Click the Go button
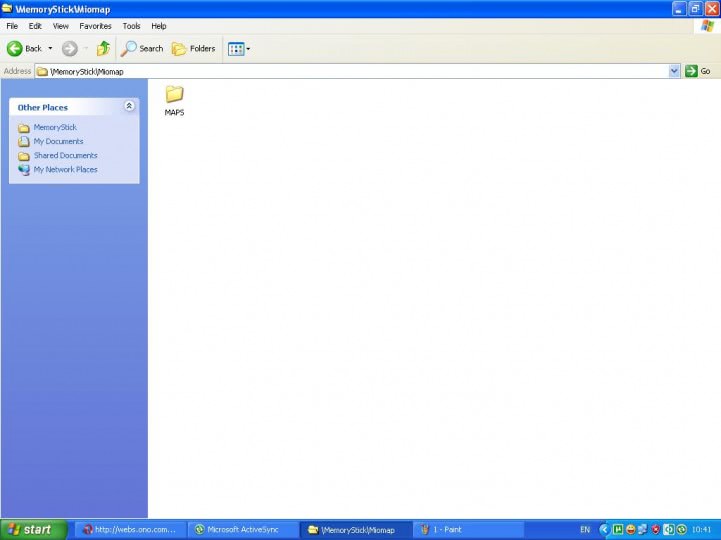 698,71
